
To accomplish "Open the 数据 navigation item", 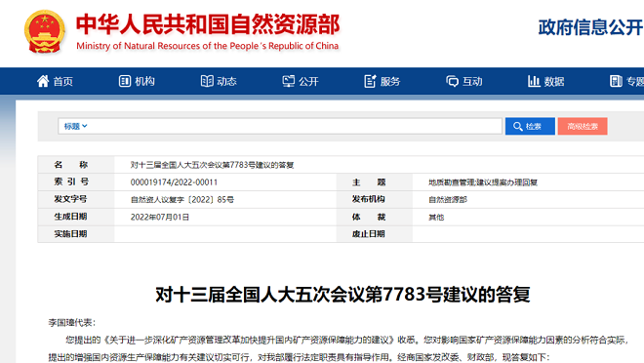I will [545, 81].
